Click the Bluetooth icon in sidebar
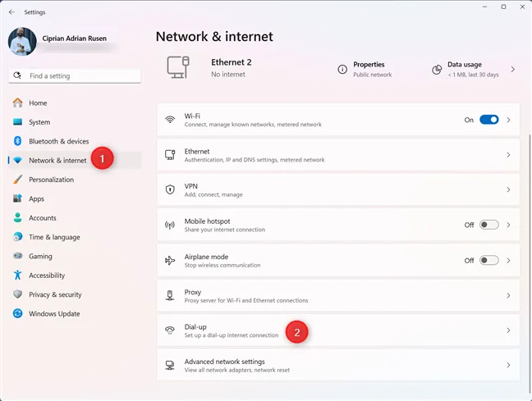The height and width of the screenshot is (401, 532). [x=17, y=141]
